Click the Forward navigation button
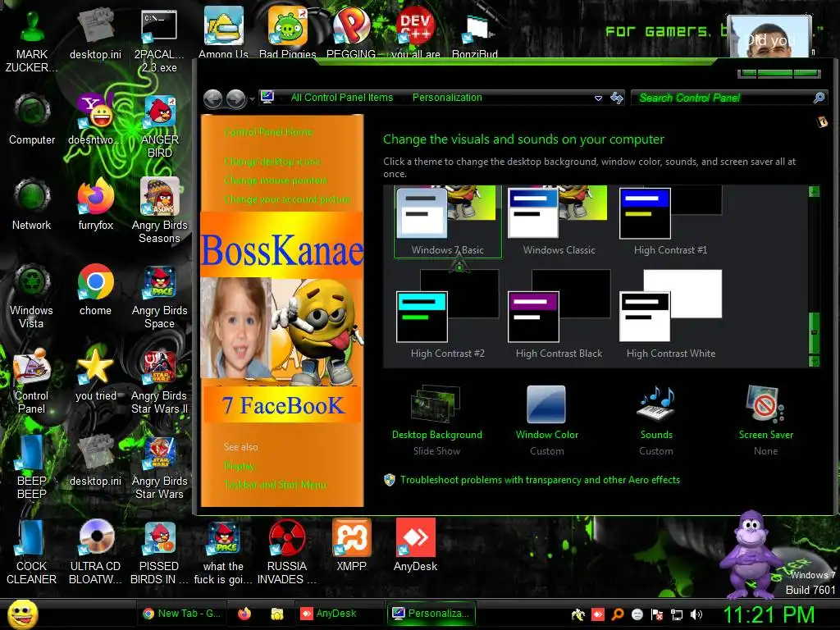Image resolution: width=840 pixels, height=630 pixels. coord(235,98)
